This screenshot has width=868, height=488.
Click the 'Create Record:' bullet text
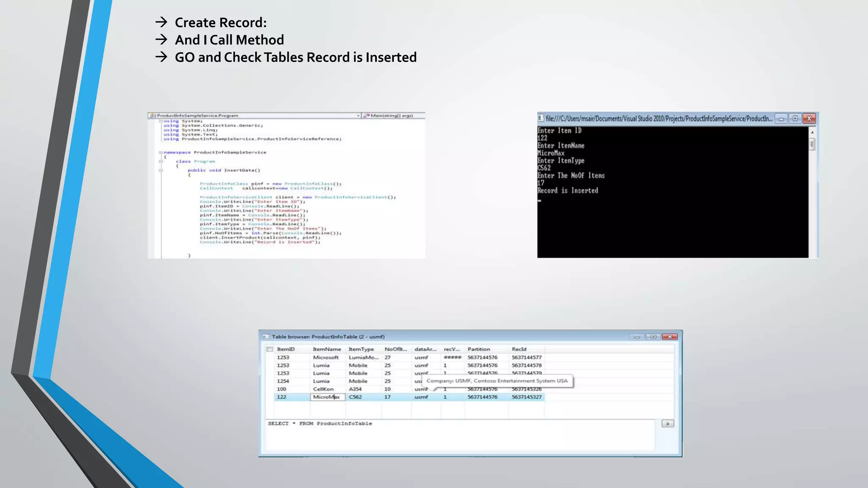tap(221, 22)
